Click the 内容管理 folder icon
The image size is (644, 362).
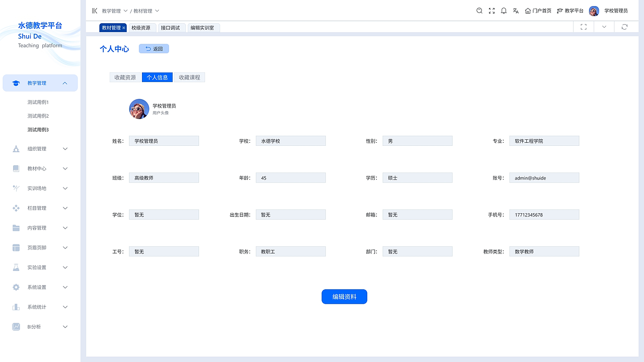(16, 228)
